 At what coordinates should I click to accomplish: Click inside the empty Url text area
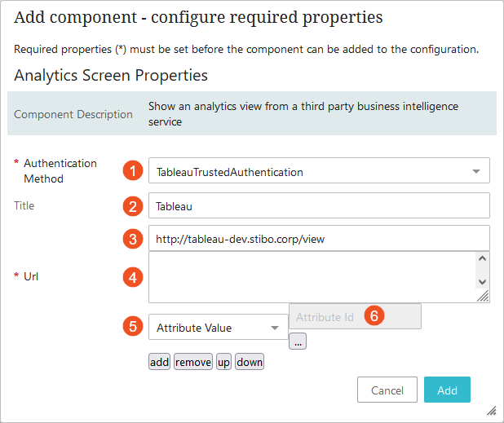(310, 277)
